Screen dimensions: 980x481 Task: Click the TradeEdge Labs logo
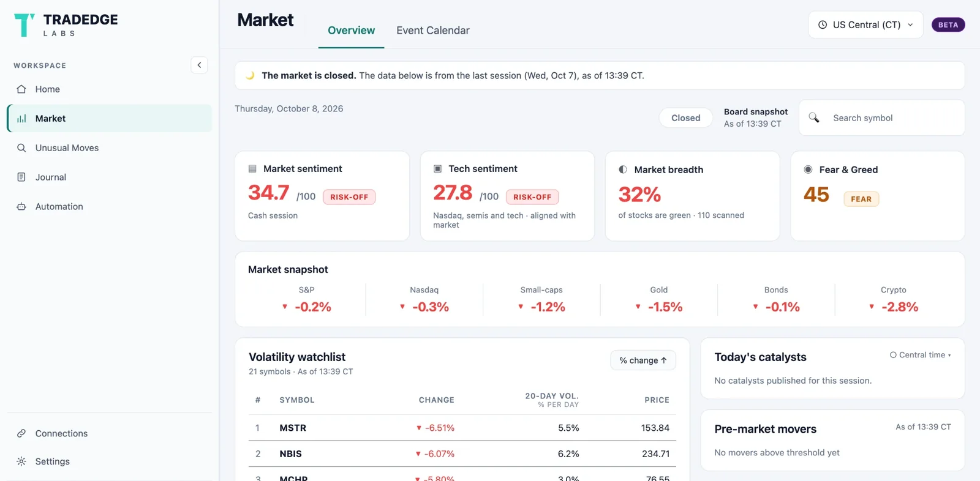coord(66,25)
